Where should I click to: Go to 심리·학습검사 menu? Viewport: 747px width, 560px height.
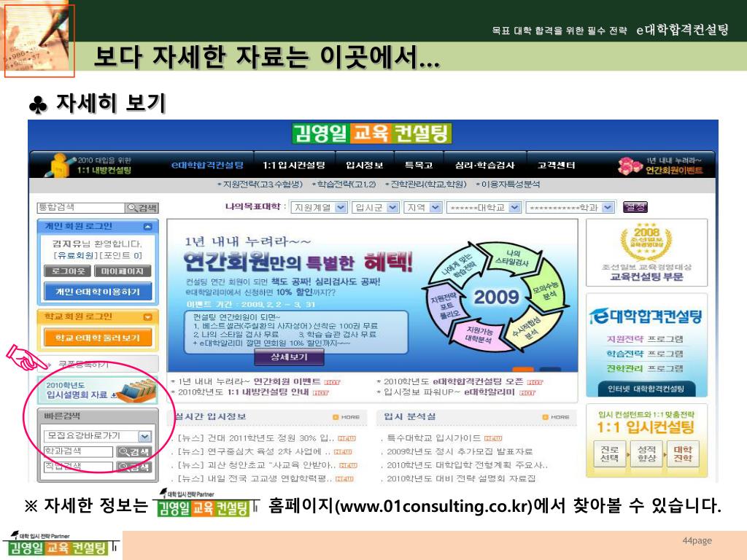coord(484,166)
